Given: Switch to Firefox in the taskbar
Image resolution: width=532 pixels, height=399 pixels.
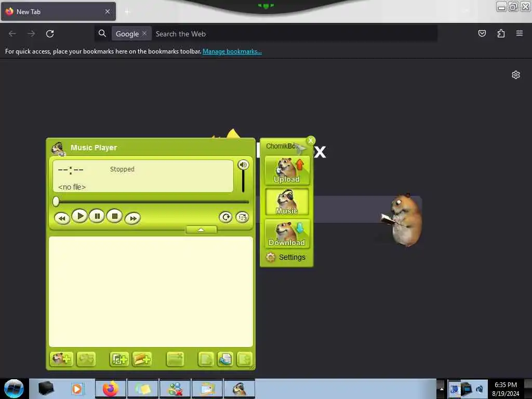Looking at the screenshot, I should 111,389.
